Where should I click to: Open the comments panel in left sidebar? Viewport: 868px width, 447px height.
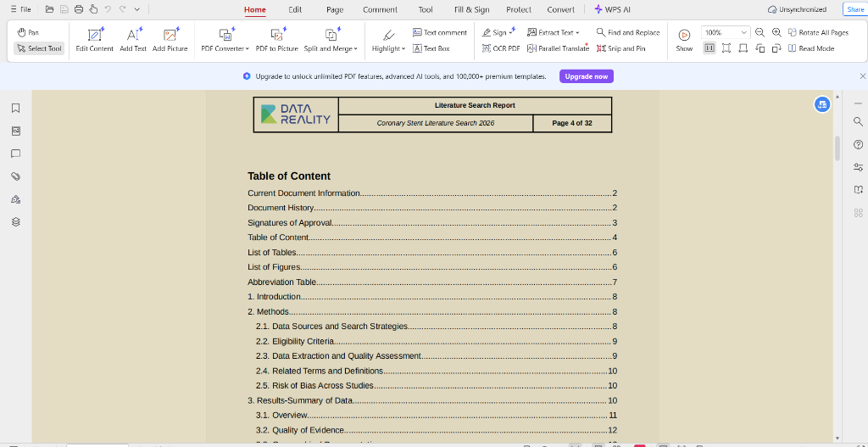[16, 154]
